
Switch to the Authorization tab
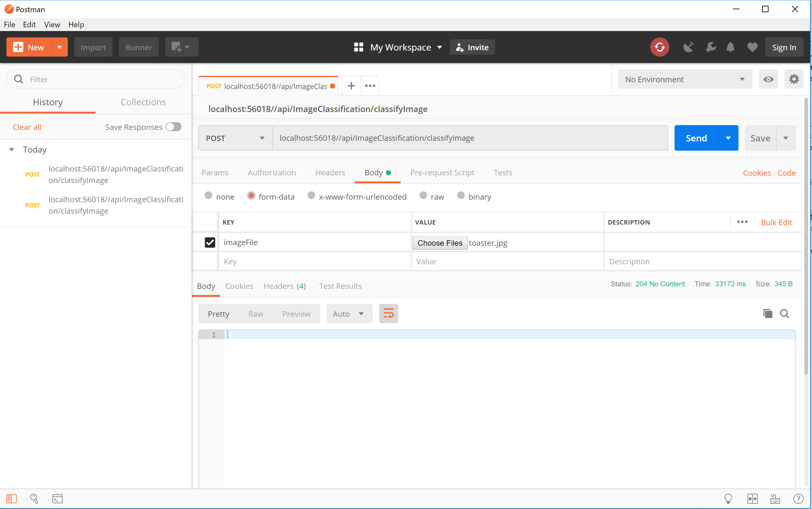coord(272,173)
